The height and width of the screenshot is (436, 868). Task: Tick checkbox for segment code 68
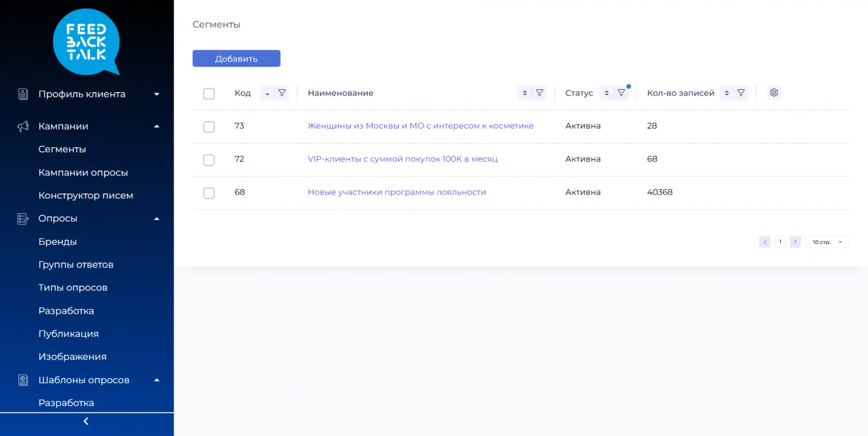[x=209, y=193]
